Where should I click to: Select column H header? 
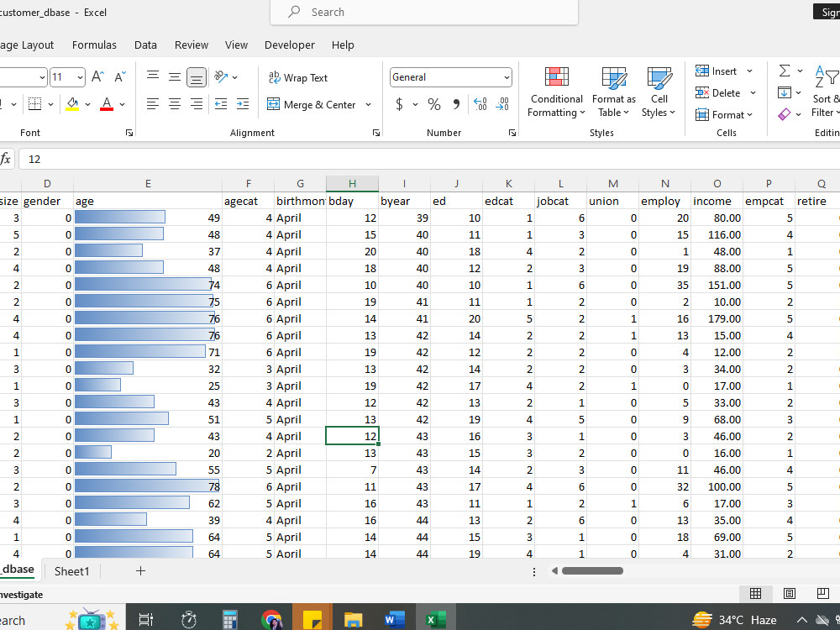coord(352,184)
